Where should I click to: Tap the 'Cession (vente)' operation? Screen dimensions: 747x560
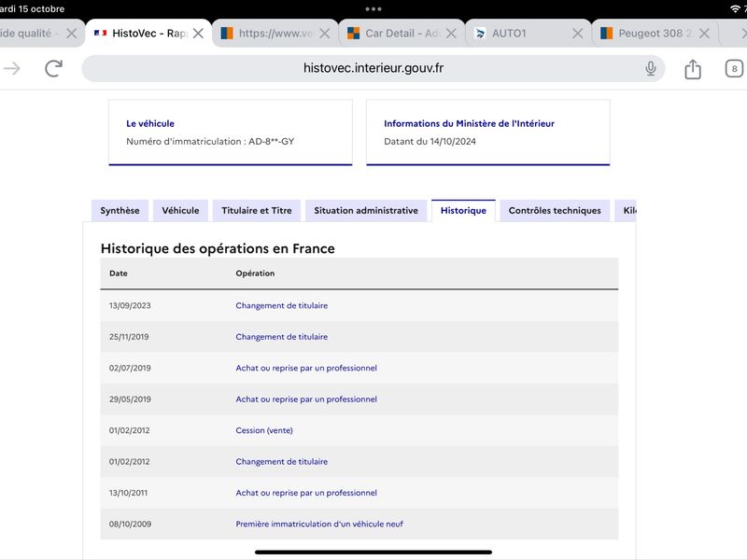pos(264,430)
